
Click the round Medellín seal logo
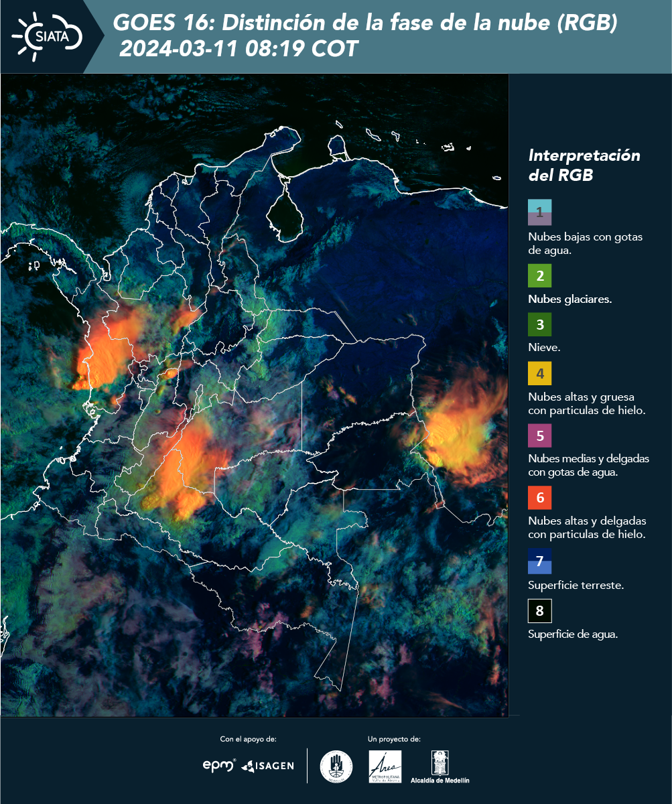tap(336, 766)
